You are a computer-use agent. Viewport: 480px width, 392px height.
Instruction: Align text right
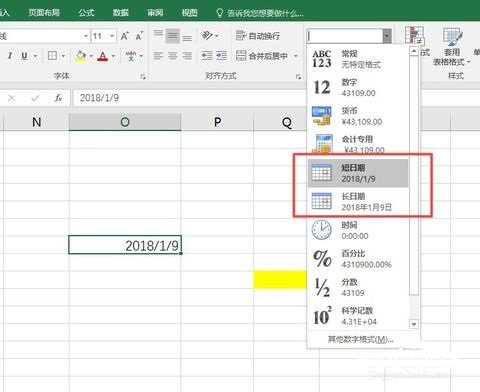pos(187,56)
